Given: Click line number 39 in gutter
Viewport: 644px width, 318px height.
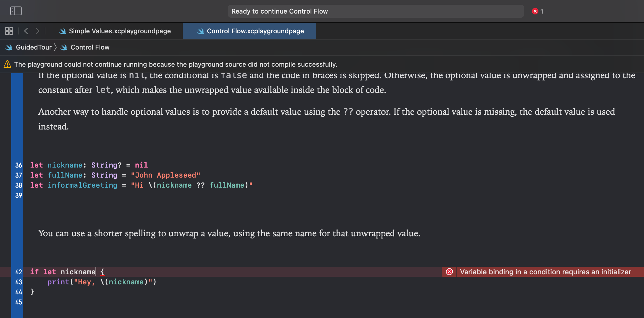Looking at the screenshot, I should click(19, 195).
